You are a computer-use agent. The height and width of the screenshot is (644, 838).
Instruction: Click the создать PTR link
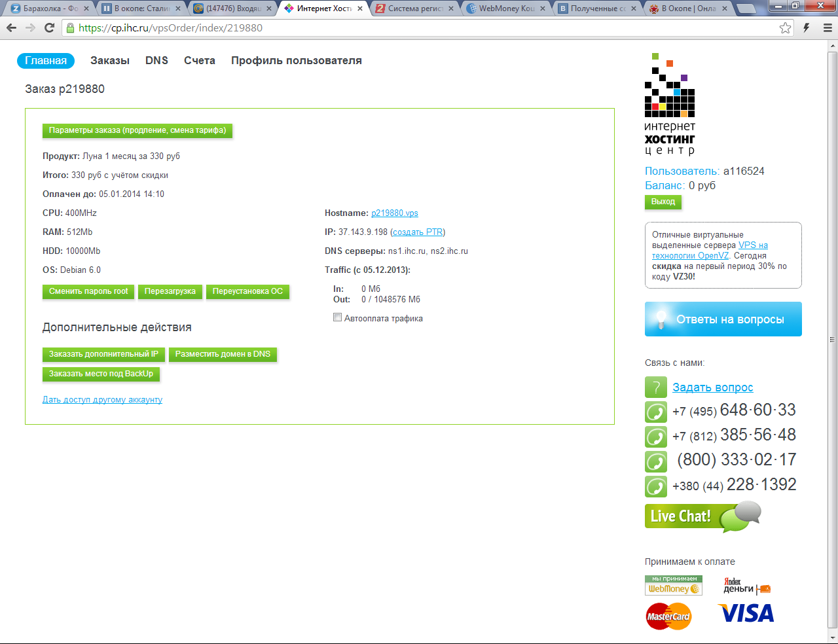418,232
